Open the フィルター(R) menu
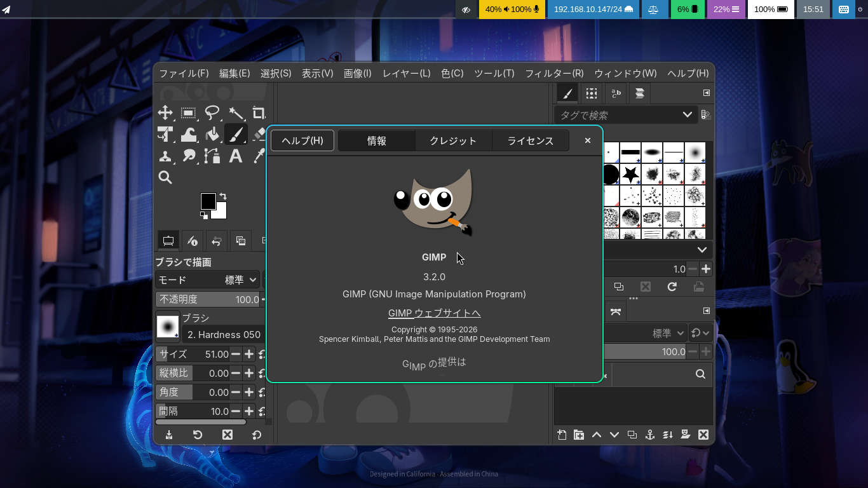 tap(554, 73)
